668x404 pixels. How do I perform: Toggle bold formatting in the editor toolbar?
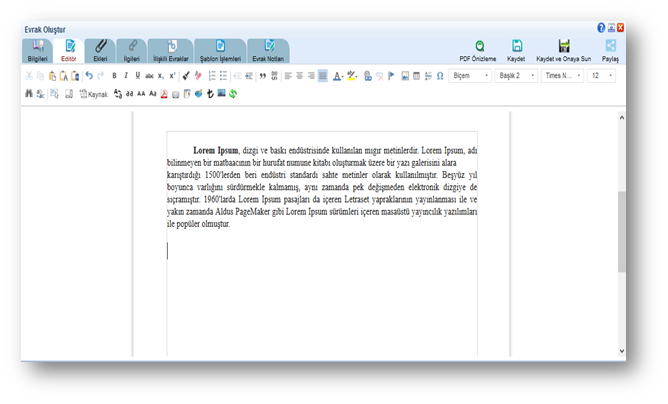(114, 76)
